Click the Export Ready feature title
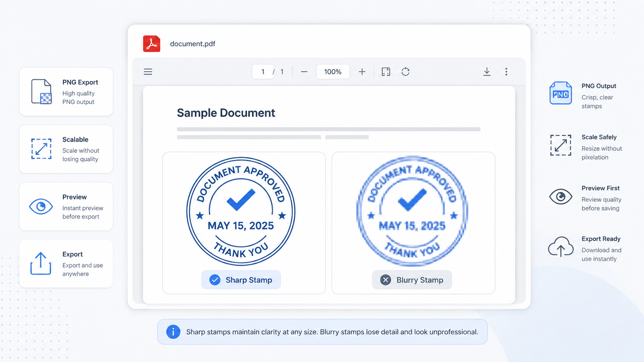 click(x=601, y=239)
